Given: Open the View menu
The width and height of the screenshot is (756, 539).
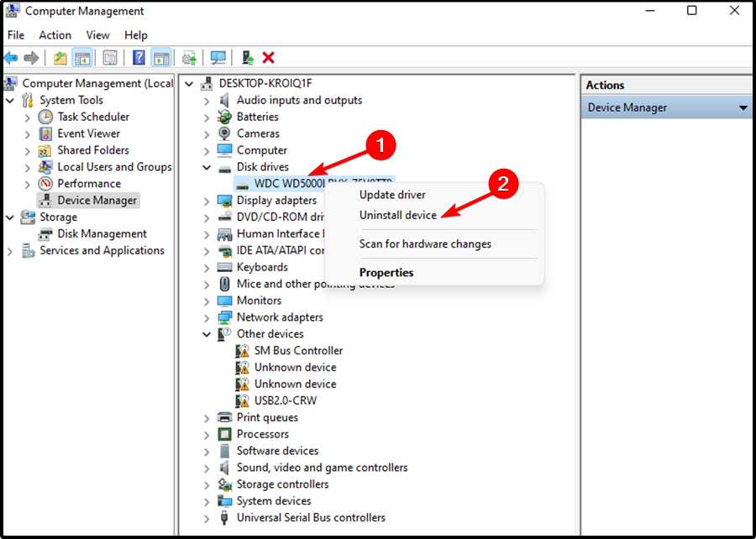Looking at the screenshot, I should pos(98,35).
